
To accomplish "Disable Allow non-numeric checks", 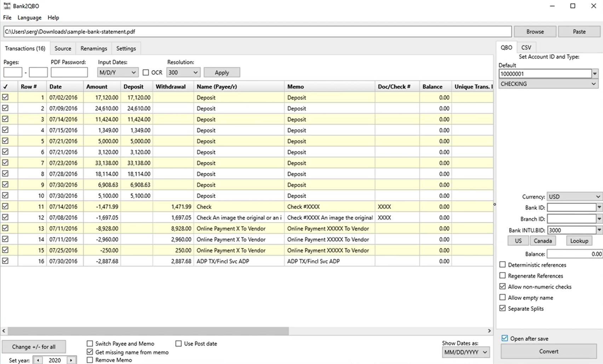I will coord(502,286).
